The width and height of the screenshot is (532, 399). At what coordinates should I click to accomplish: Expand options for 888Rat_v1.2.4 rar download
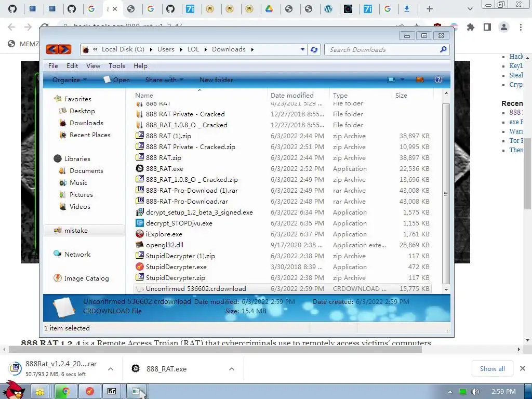point(111,369)
